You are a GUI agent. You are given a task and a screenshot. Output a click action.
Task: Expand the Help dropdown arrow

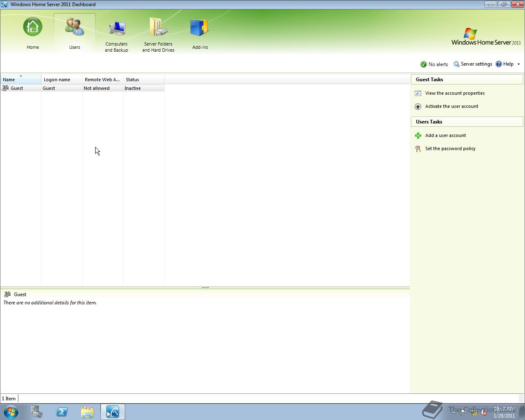(x=518, y=64)
